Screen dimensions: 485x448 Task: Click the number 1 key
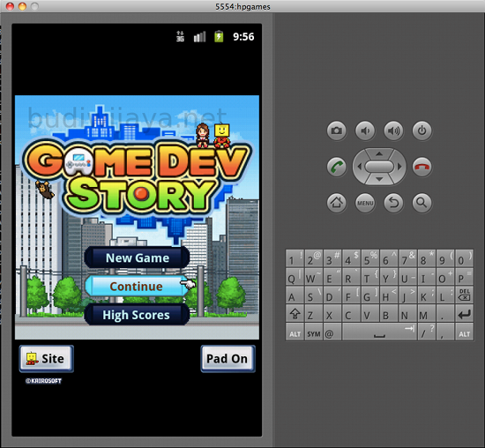coord(295,258)
